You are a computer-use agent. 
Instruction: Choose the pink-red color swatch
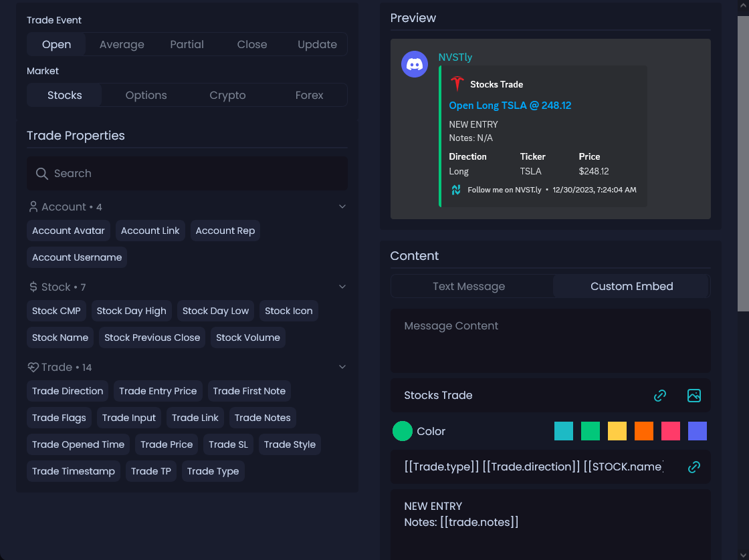point(670,431)
